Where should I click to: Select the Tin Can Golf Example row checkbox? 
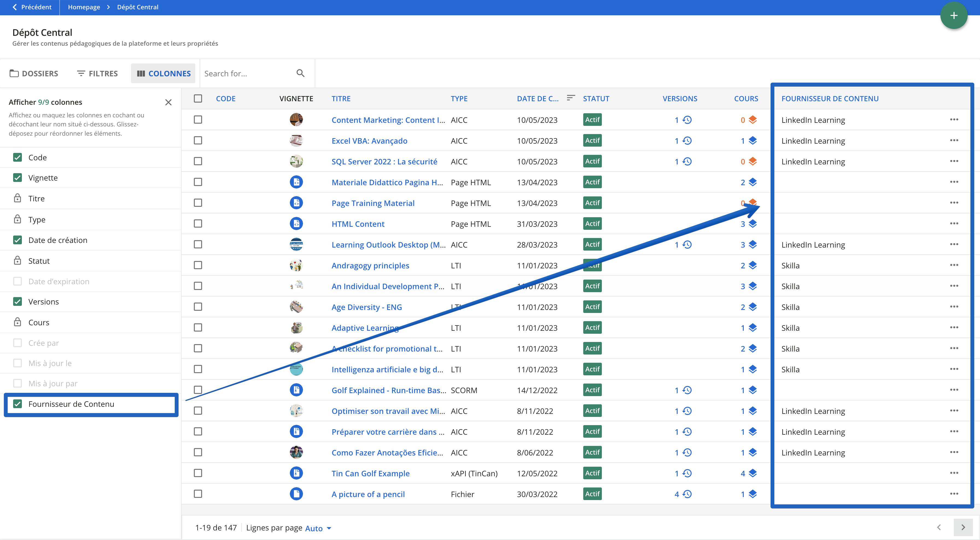(198, 473)
